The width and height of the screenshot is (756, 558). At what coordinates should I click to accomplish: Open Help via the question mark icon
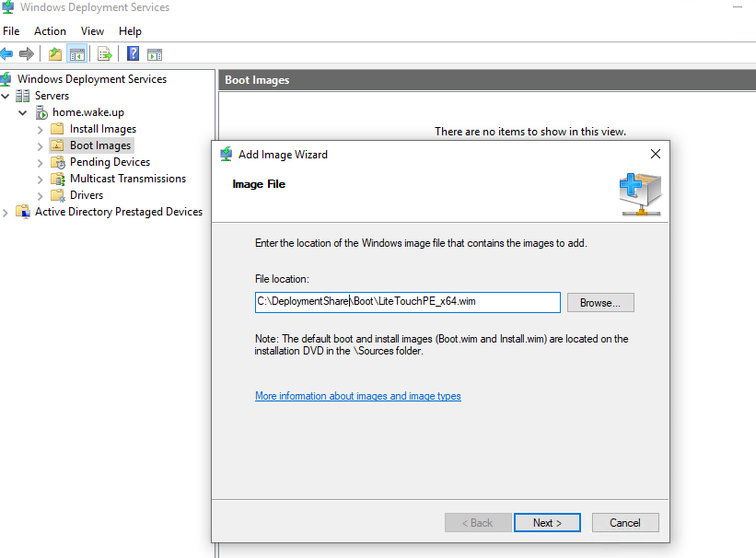(x=134, y=53)
